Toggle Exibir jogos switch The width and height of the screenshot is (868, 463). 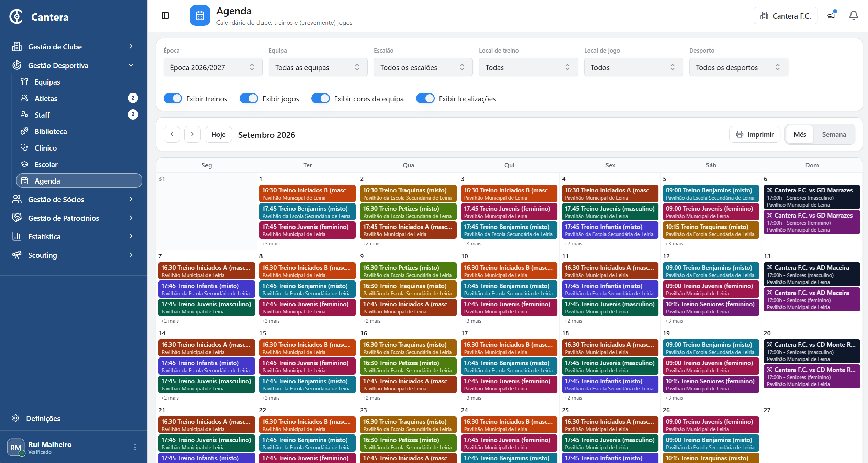[249, 99]
